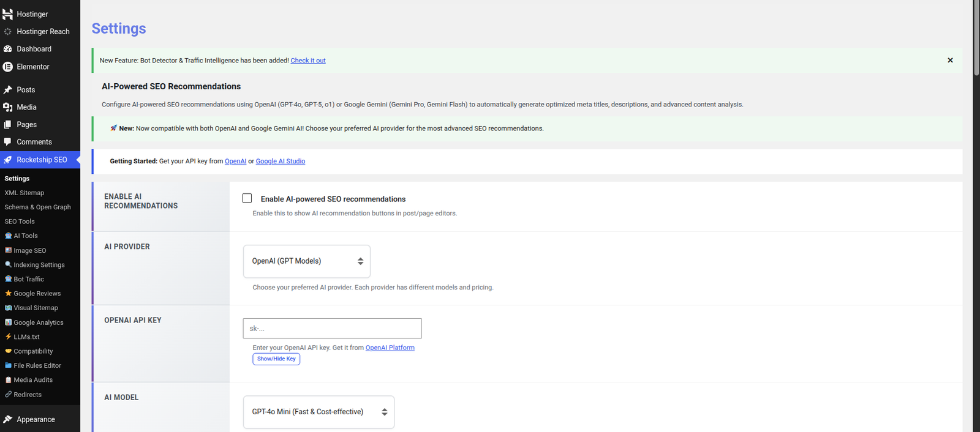980x432 pixels.
Task: Open SEO Tools submenu item
Action: coord(20,222)
